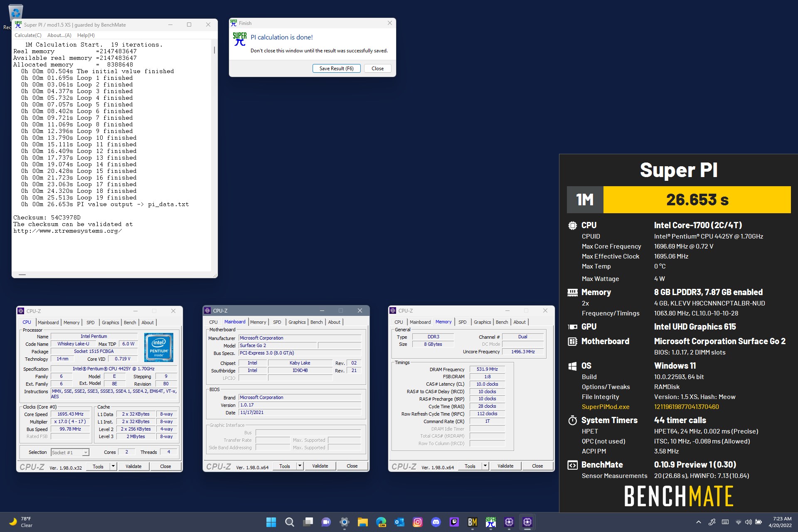Expand Tools dropdown arrow in x32 CPU-Z window
Screen dimensions: 798x532
(x=113, y=466)
